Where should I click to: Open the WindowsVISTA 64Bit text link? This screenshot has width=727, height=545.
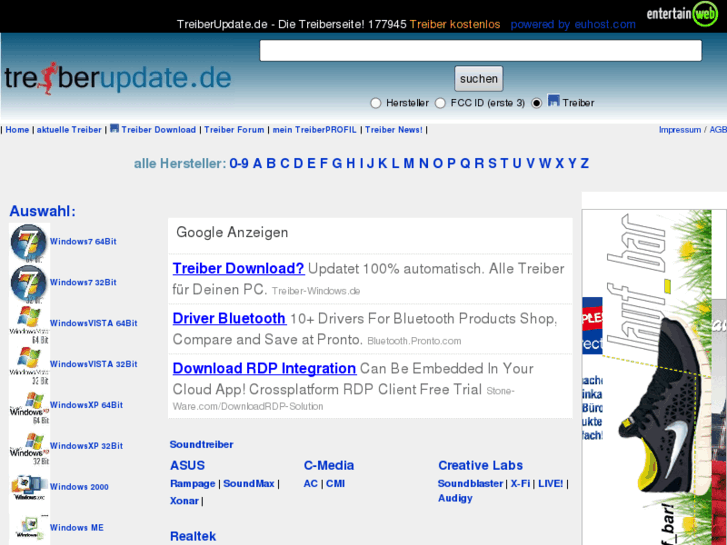tap(94, 323)
